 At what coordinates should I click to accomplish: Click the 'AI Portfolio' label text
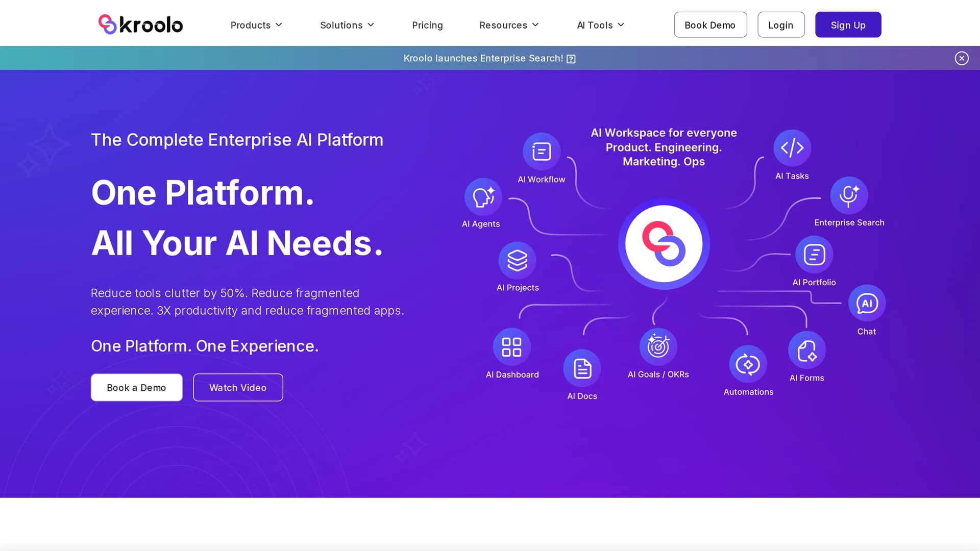[814, 282]
